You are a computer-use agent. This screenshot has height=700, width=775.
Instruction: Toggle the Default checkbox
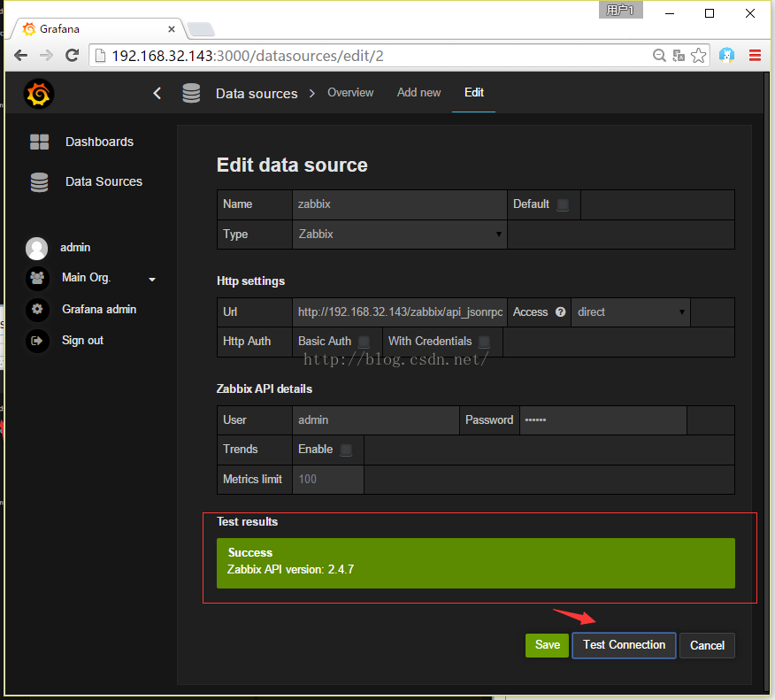[563, 204]
